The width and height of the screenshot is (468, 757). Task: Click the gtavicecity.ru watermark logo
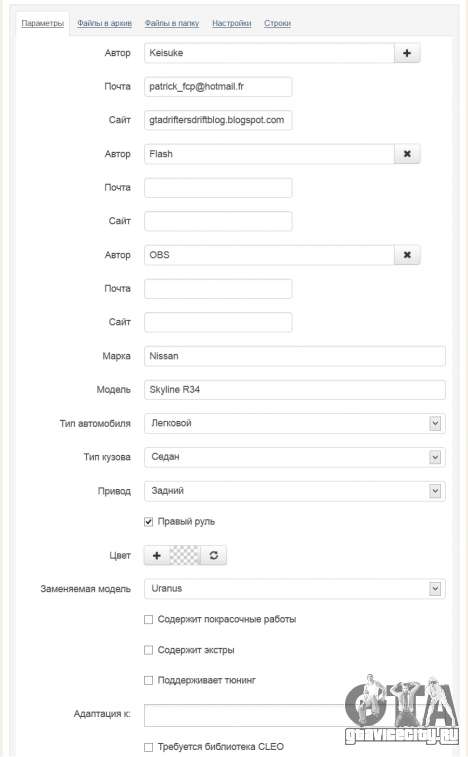[401, 709]
